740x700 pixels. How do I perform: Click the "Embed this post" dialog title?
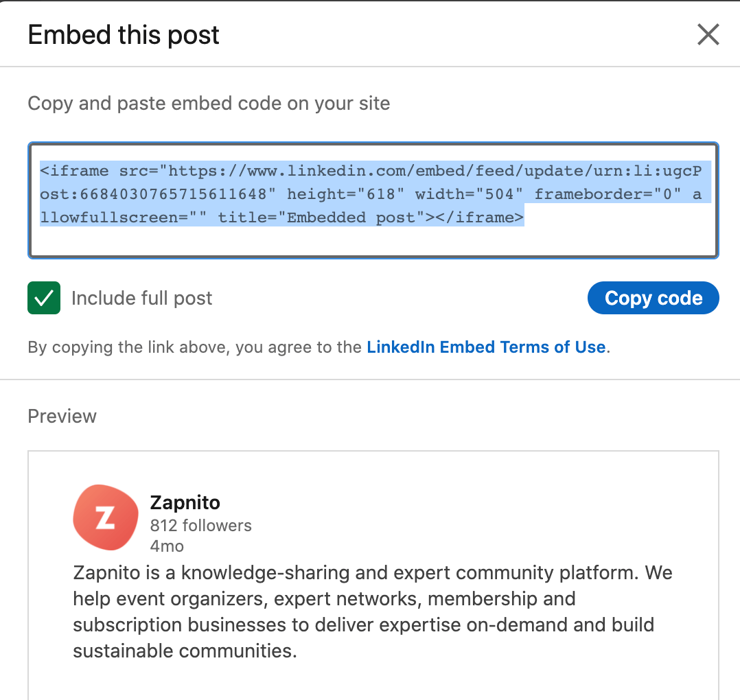click(124, 35)
